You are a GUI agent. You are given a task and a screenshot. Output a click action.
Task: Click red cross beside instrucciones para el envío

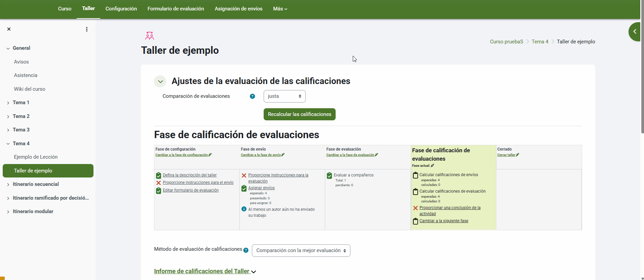158,183
